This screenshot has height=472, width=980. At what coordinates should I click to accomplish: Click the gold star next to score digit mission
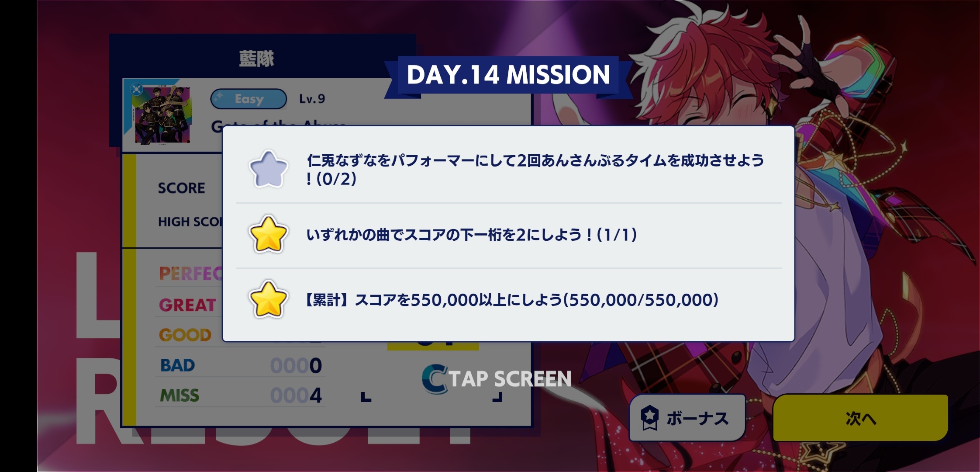click(x=268, y=235)
